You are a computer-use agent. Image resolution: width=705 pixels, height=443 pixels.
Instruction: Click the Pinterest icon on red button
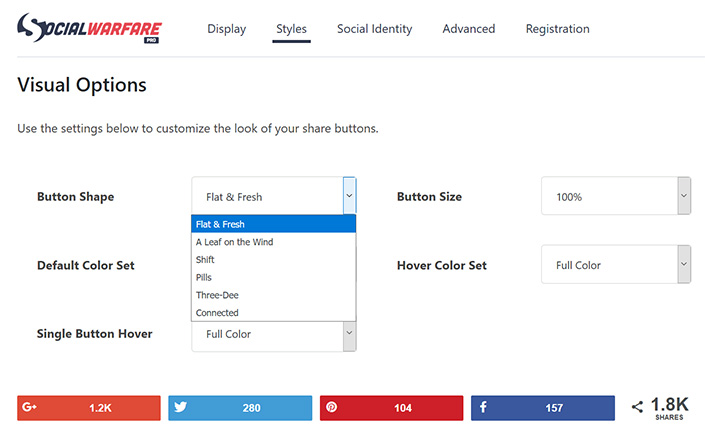(331, 407)
